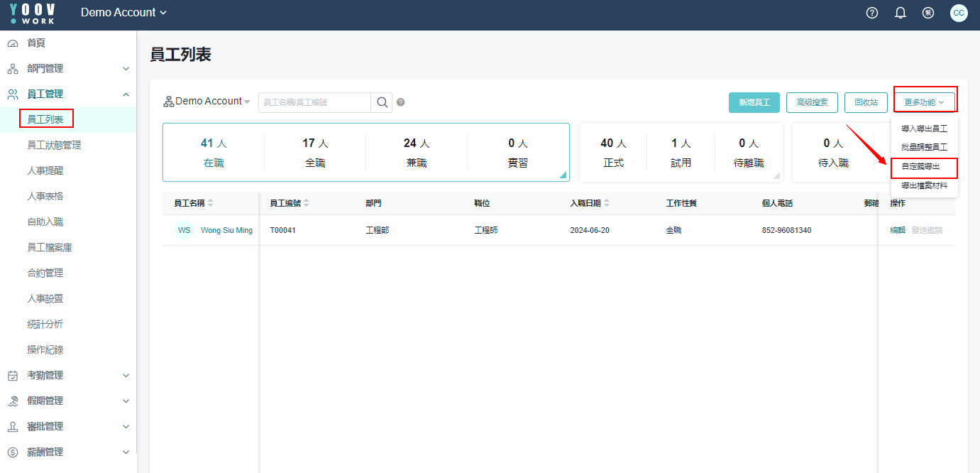
Task: Click the search magnifier icon
Action: pyautogui.click(x=382, y=102)
